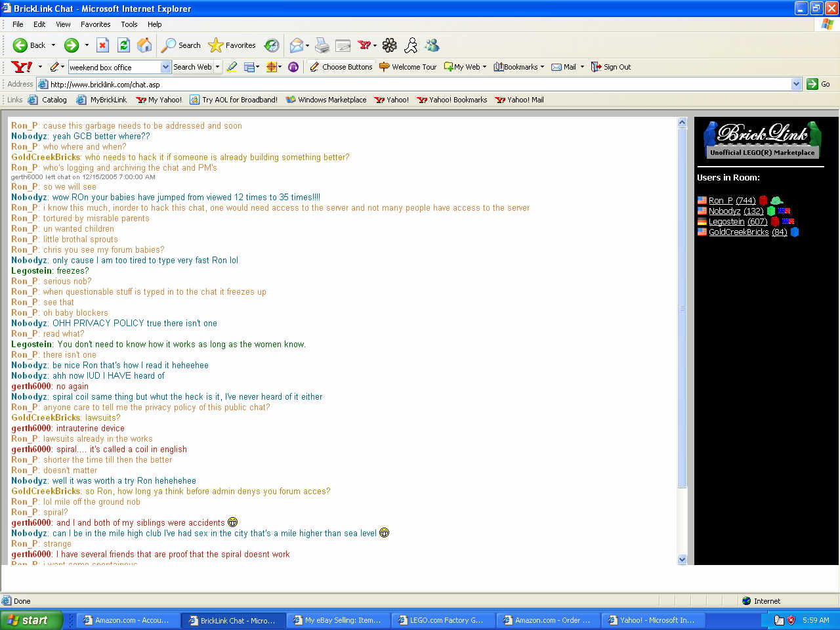Click the red brick icon beside Ron_P
Image resolution: width=840 pixels, height=630 pixels.
click(x=763, y=200)
